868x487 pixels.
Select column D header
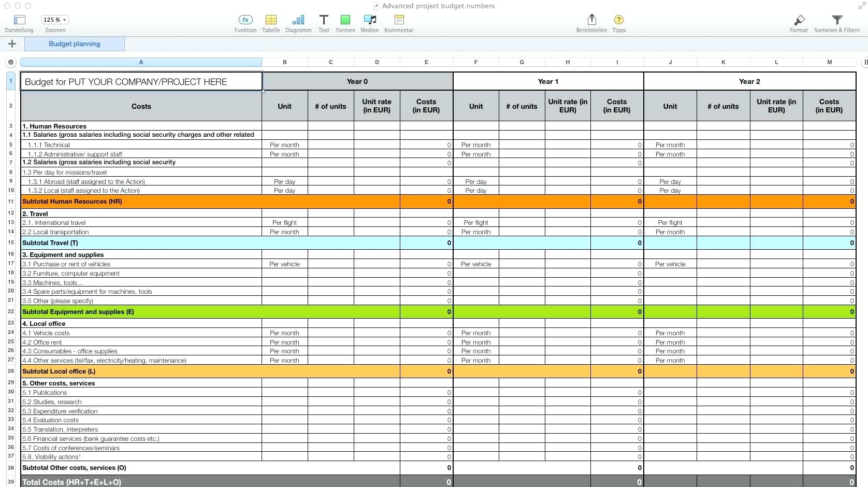(x=377, y=62)
